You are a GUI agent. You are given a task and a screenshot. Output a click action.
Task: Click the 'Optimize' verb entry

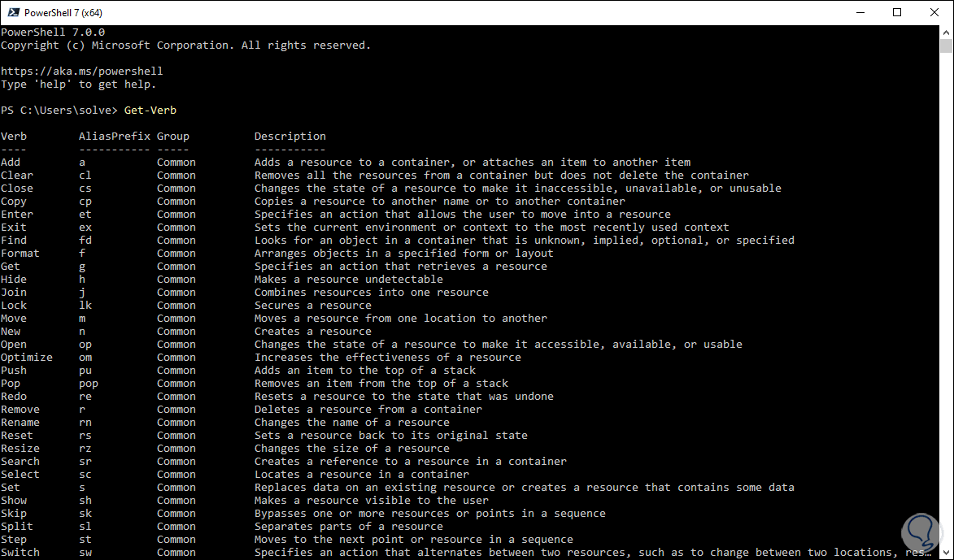coord(27,358)
